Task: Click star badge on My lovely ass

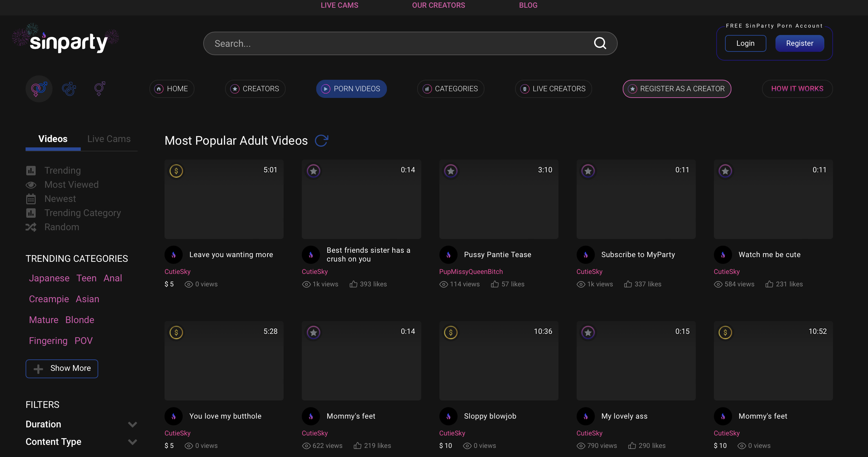Action: tap(588, 332)
